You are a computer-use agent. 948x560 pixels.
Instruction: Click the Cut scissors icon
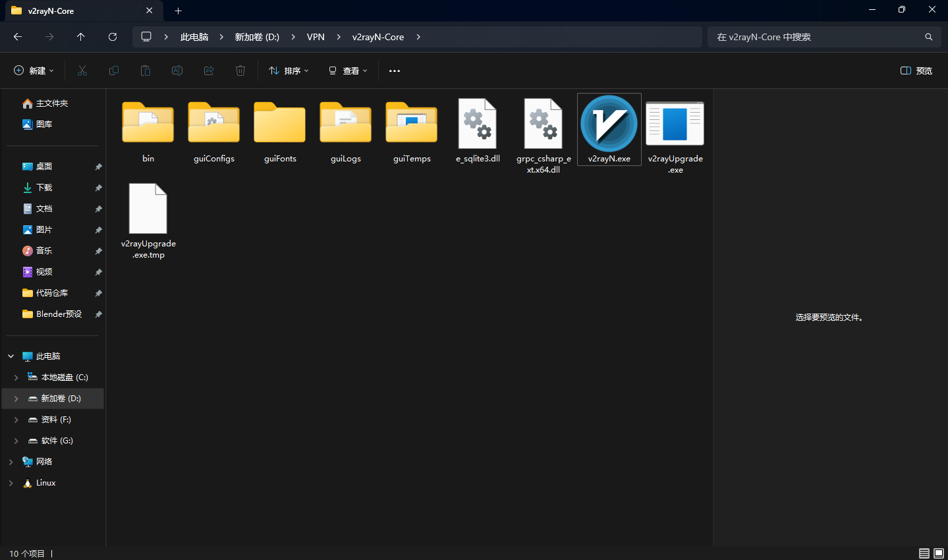click(x=82, y=70)
